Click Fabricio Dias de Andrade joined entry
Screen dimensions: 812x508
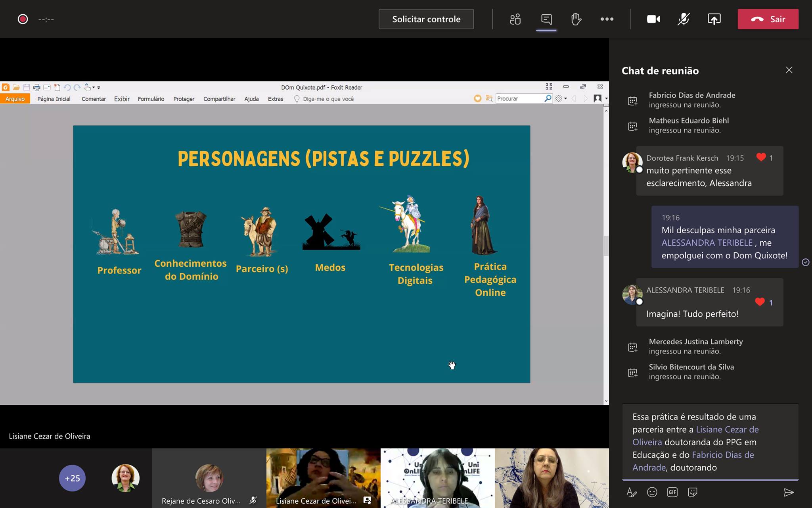pyautogui.click(x=692, y=100)
